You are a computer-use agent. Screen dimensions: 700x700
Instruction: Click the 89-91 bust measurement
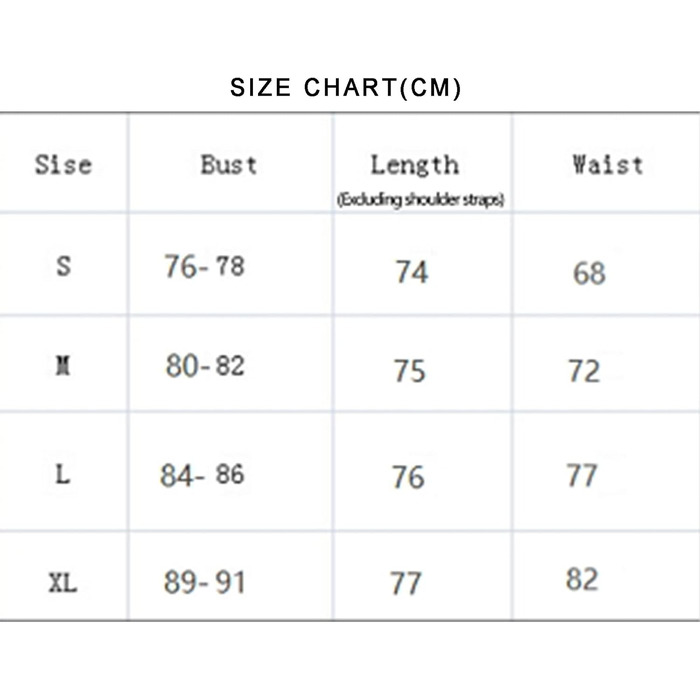tap(204, 582)
